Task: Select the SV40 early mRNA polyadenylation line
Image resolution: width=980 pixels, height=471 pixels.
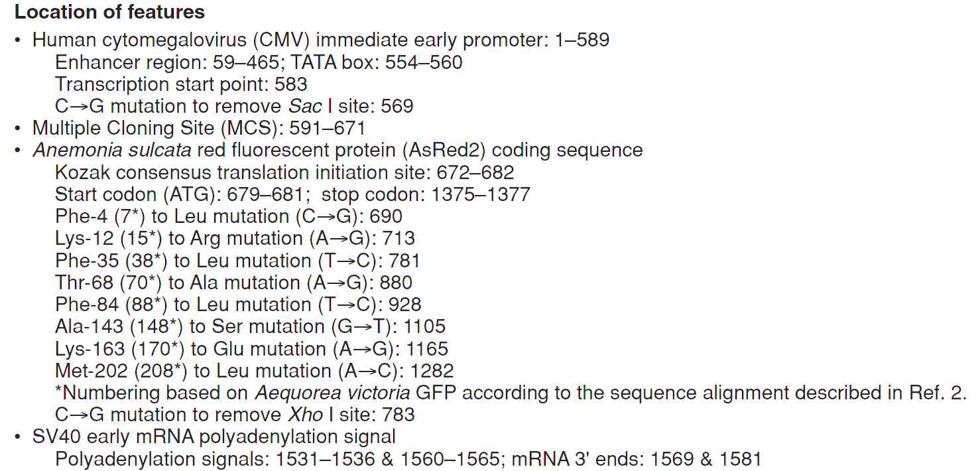Action: pyautogui.click(x=214, y=437)
